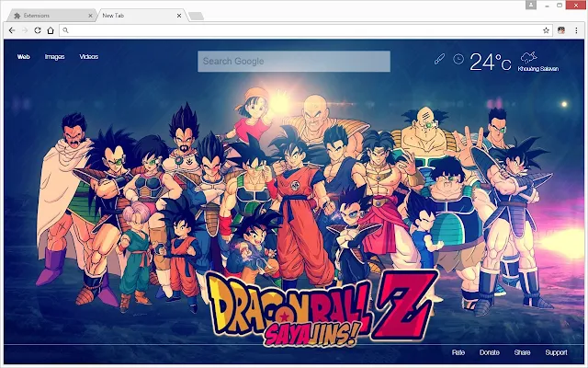Viewport: 588px width, 368px height.
Task: Switch to the Extensions tab
Action: click(51, 16)
